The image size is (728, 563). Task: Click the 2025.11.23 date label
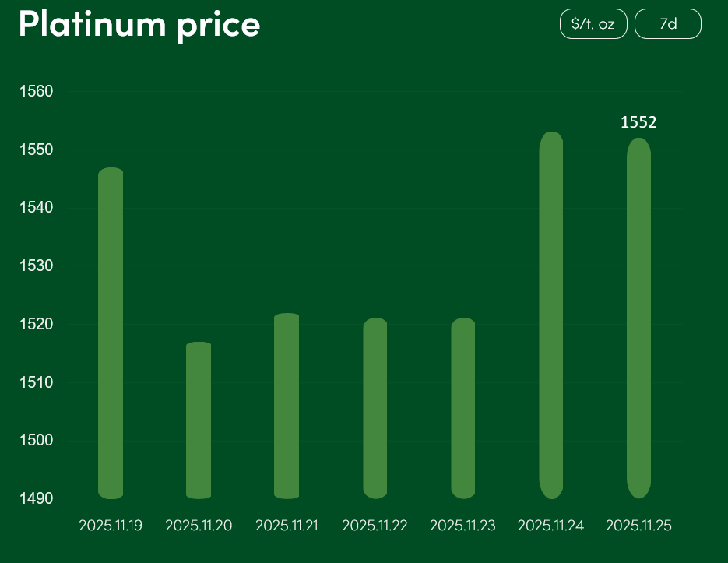462,526
